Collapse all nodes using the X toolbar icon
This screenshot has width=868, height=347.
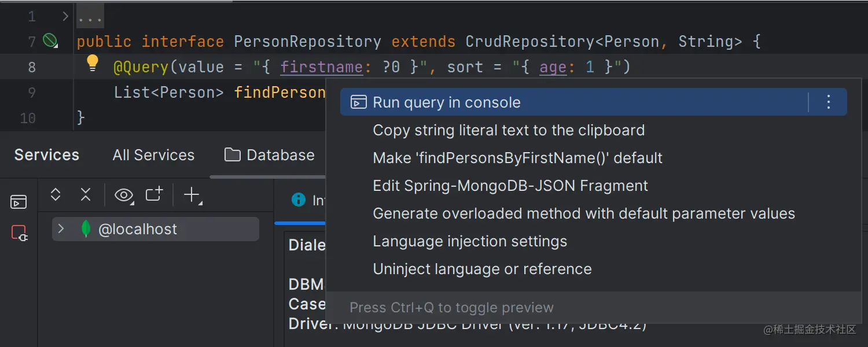[x=86, y=195]
